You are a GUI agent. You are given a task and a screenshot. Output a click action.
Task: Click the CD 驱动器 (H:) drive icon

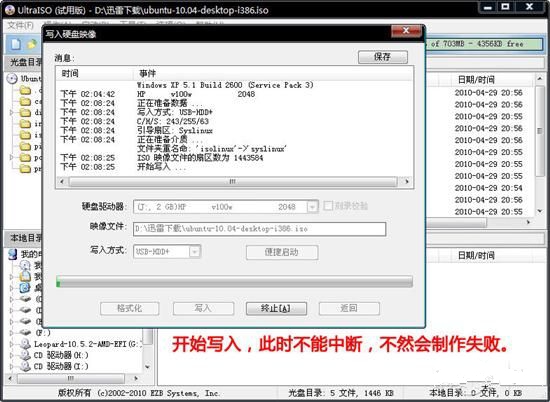click(x=25, y=355)
